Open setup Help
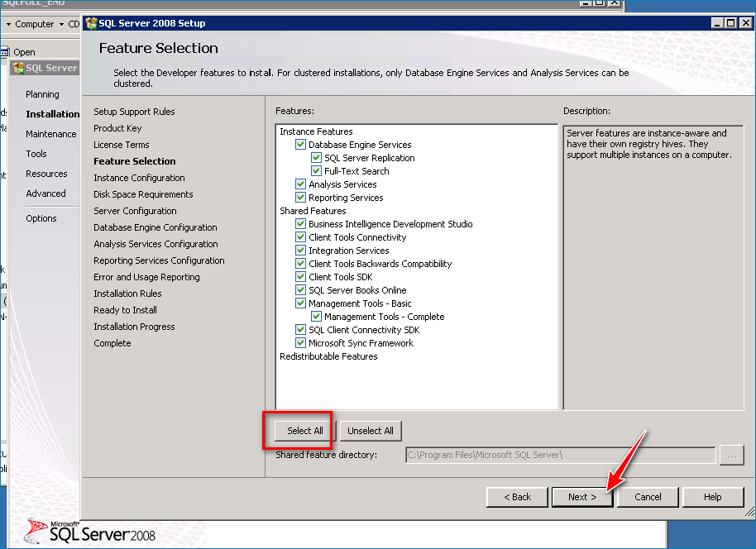Screen dimensions: 756x549 tap(713, 497)
